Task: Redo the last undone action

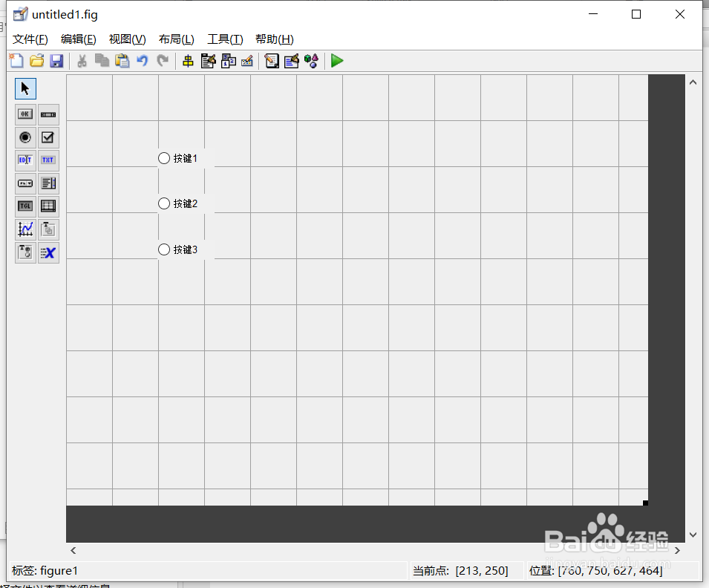Action: point(163,61)
